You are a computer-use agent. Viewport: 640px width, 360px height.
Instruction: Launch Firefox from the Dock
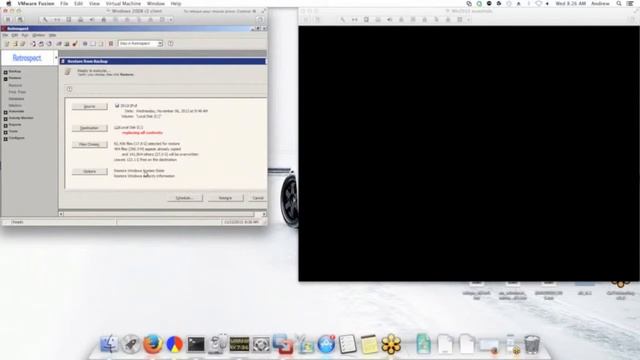click(x=153, y=344)
